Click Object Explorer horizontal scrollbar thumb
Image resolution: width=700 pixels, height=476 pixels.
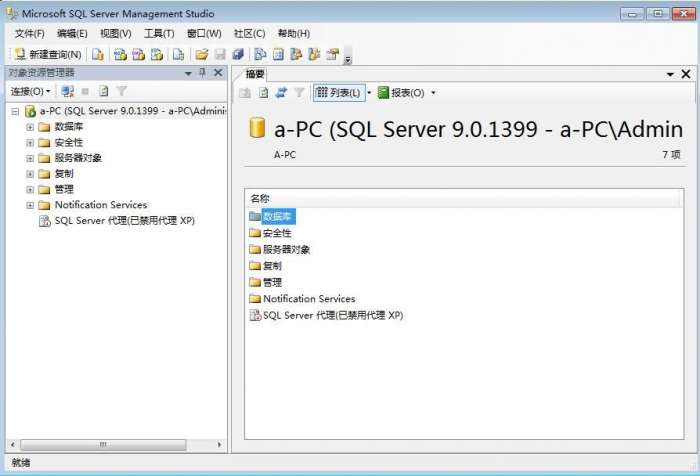tap(103, 445)
